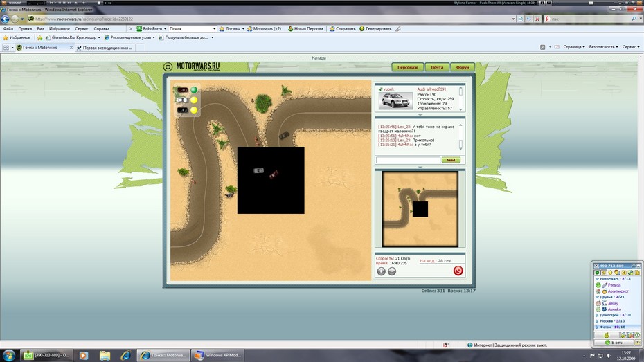Click the browser Back button
The image size is (644, 362).
5,19
